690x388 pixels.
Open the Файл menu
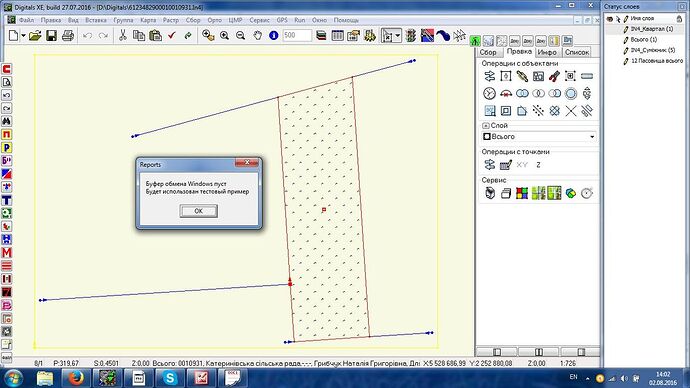pyautogui.click(x=26, y=20)
